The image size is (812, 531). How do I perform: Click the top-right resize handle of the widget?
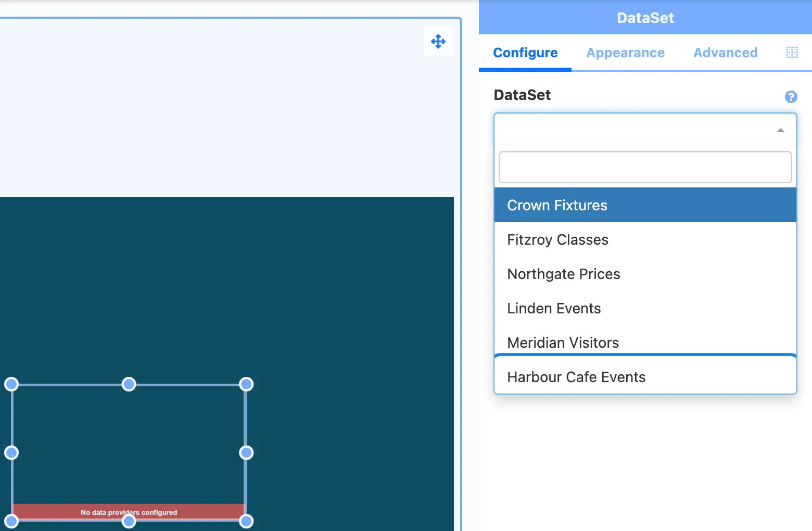[x=246, y=384]
